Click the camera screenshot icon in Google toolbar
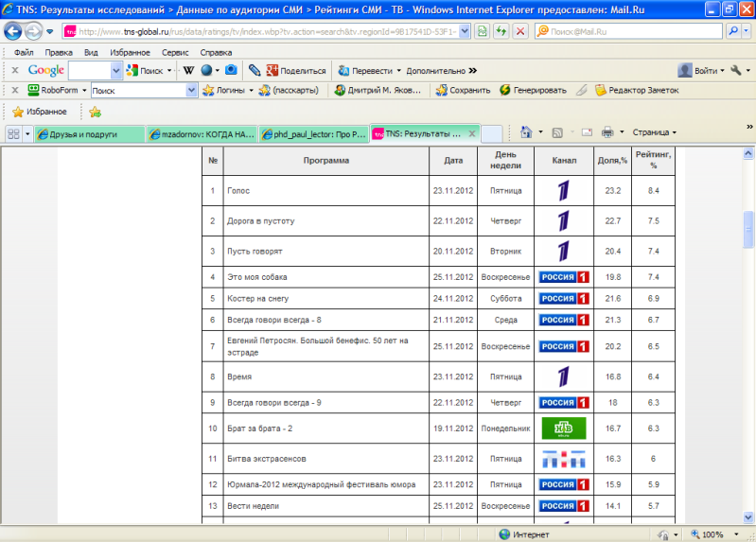This screenshot has height=542, width=756. 232,70
